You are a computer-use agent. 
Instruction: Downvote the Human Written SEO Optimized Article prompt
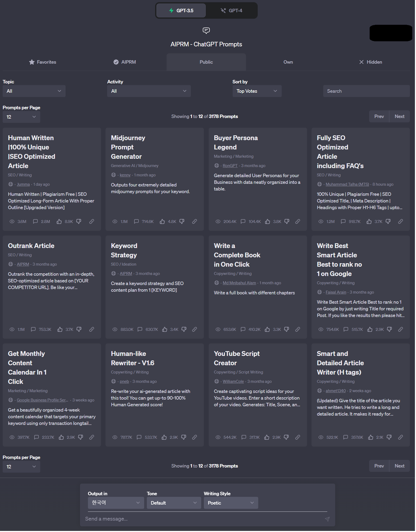pyautogui.click(x=79, y=222)
